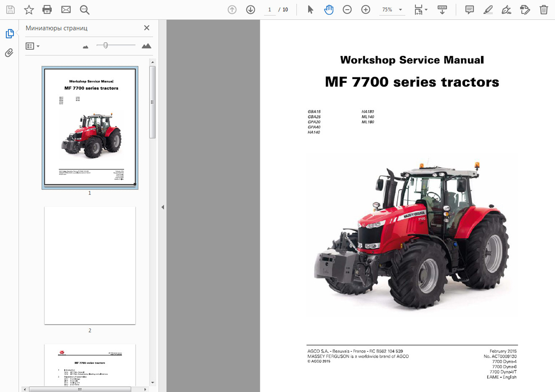The width and height of the screenshot is (555, 392).
Task: Add a sticky note comment
Action: [x=469, y=10]
